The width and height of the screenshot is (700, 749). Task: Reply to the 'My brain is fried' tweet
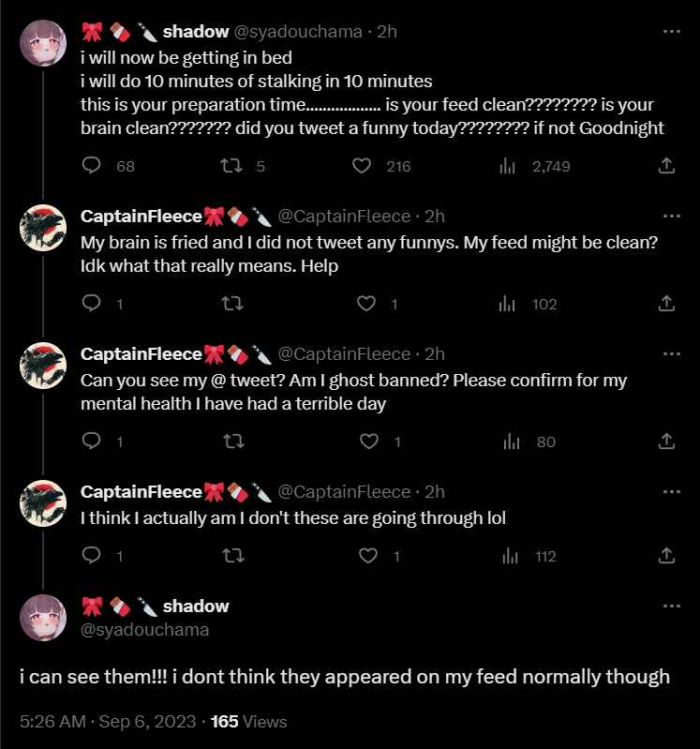coord(92,304)
